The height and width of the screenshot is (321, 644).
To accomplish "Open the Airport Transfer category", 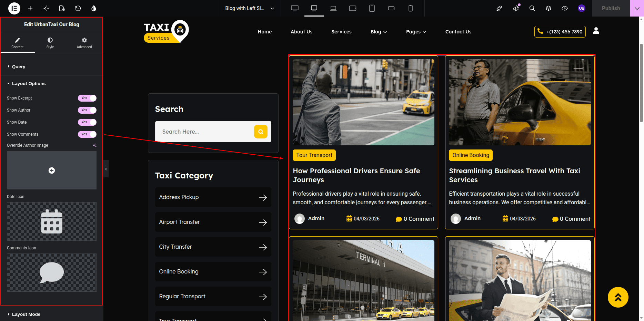I will (x=213, y=222).
